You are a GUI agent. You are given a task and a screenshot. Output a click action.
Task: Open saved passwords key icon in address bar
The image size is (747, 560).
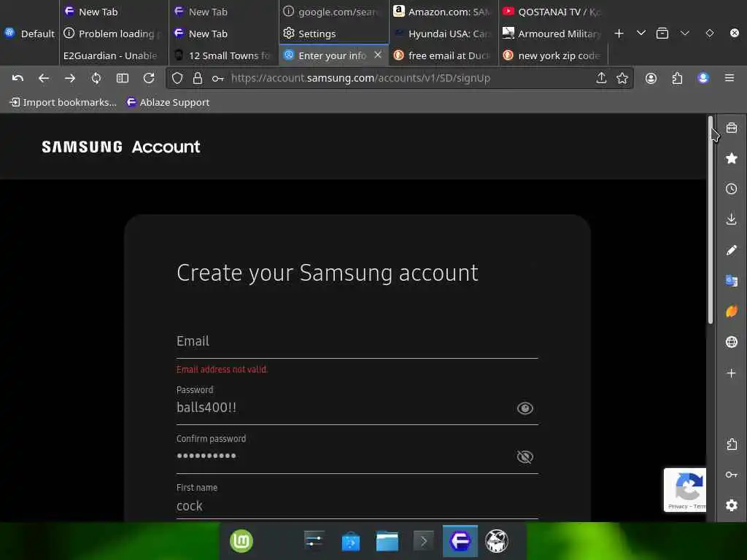coord(217,78)
